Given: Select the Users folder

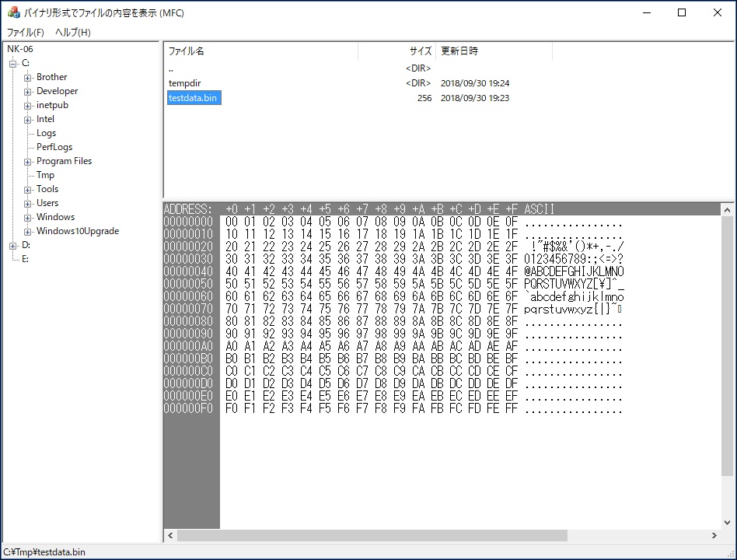Looking at the screenshot, I should click(x=47, y=203).
